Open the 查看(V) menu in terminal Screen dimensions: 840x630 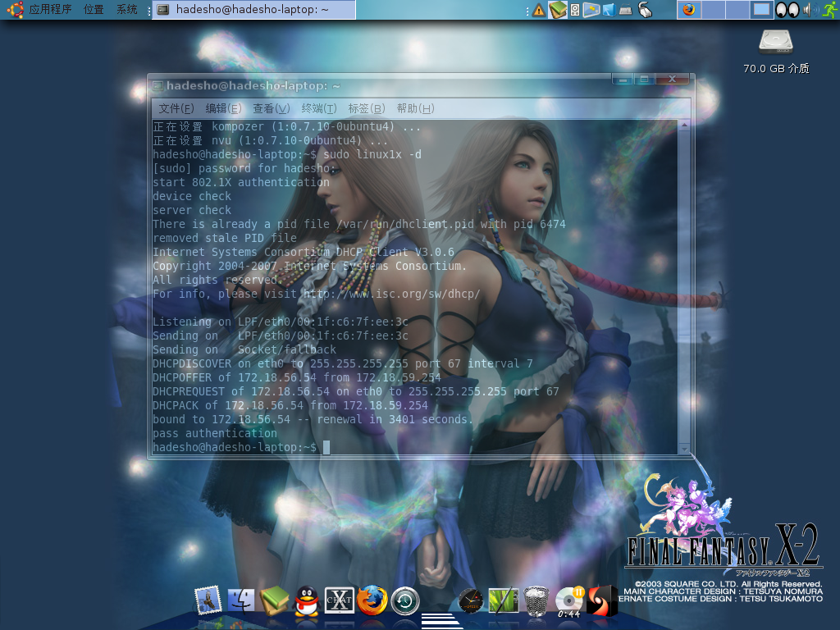click(x=271, y=109)
